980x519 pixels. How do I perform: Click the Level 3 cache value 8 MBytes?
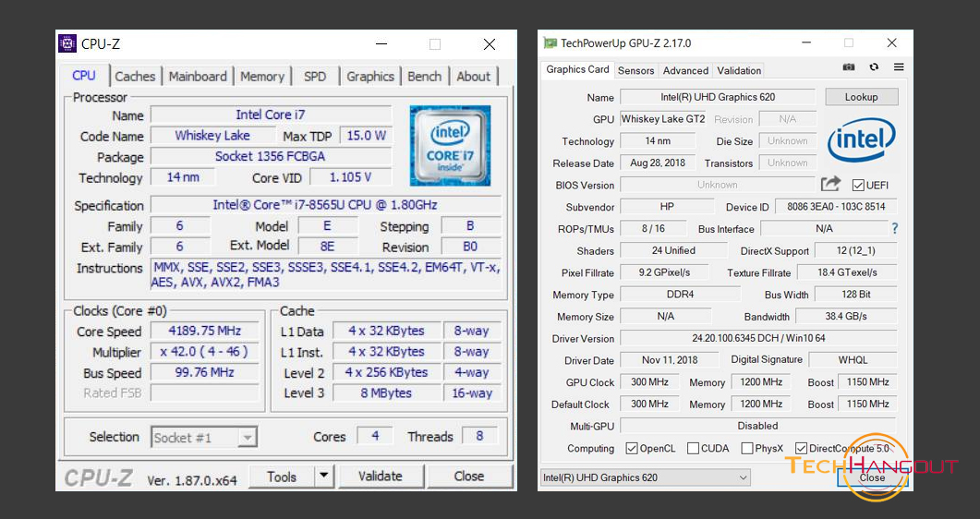386,393
